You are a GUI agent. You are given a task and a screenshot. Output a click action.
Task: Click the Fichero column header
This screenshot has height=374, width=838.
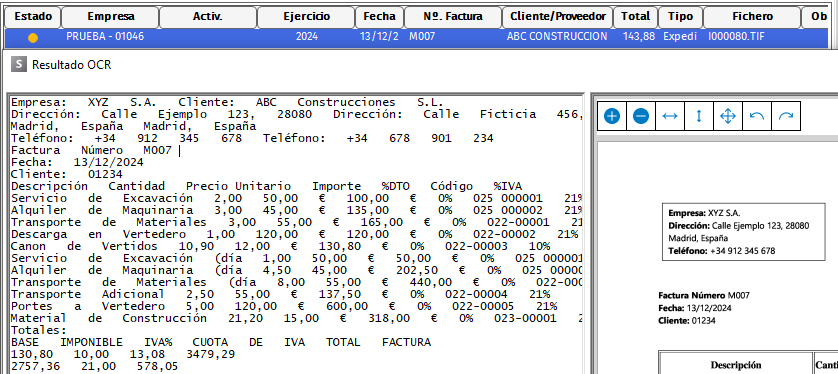tap(752, 17)
